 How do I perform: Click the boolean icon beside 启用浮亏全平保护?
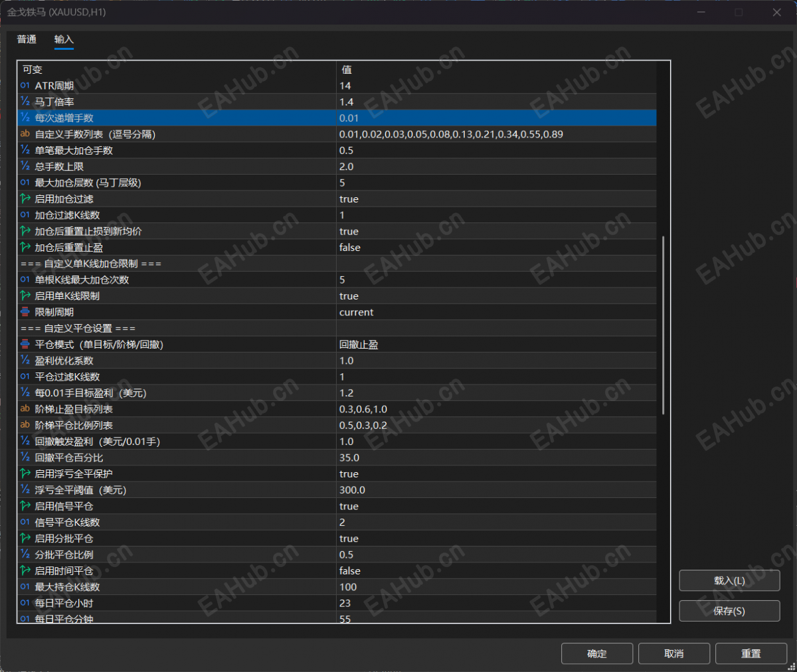[25, 473]
